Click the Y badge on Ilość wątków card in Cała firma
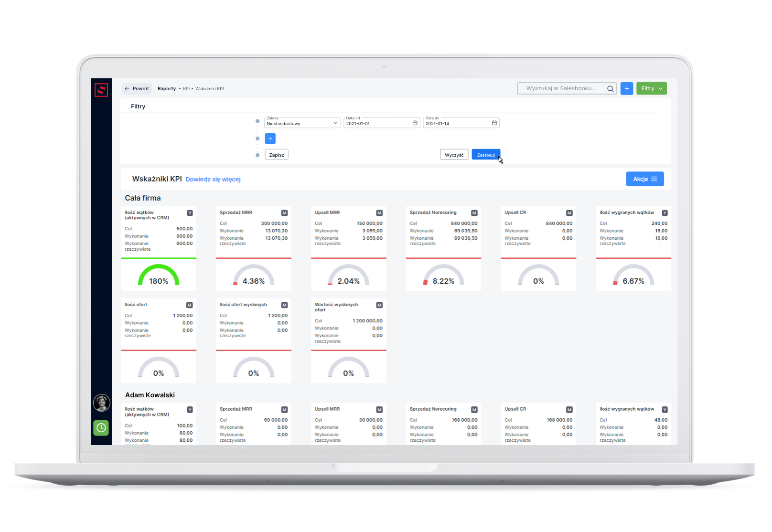 (190, 213)
